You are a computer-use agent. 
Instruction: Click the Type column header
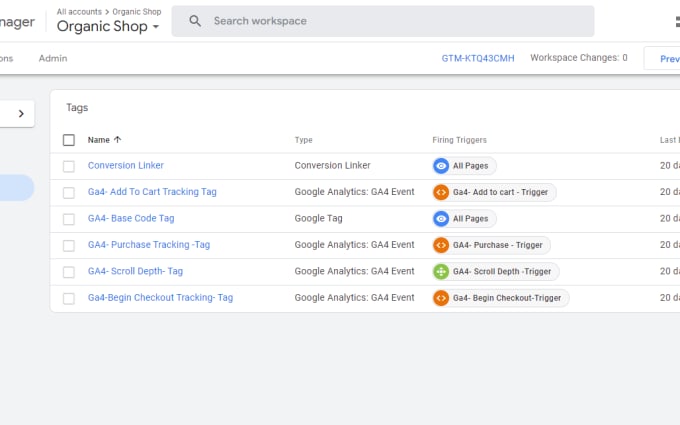pyautogui.click(x=304, y=140)
